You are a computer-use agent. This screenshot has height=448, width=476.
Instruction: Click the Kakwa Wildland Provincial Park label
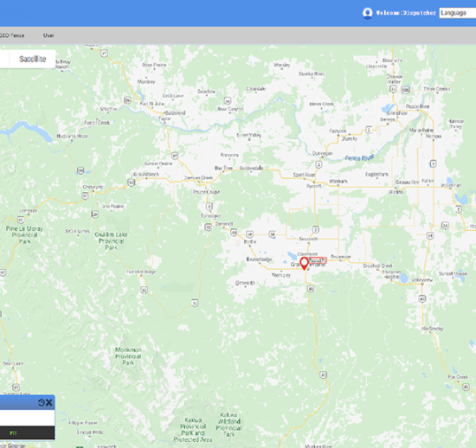pyautogui.click(x=228, y=425)
